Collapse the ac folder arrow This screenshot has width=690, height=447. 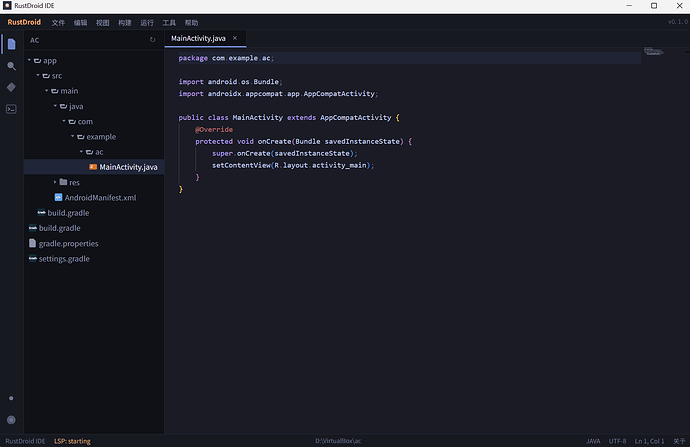81,151
